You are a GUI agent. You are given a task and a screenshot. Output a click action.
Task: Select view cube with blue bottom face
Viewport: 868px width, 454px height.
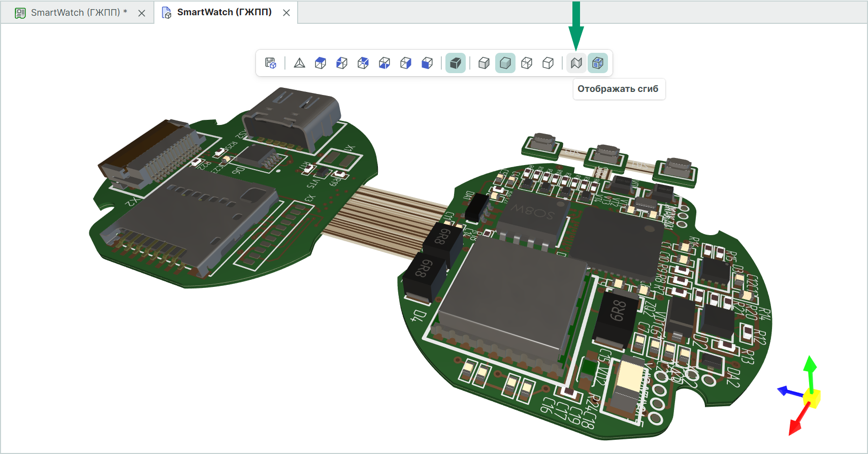(384, 63)
